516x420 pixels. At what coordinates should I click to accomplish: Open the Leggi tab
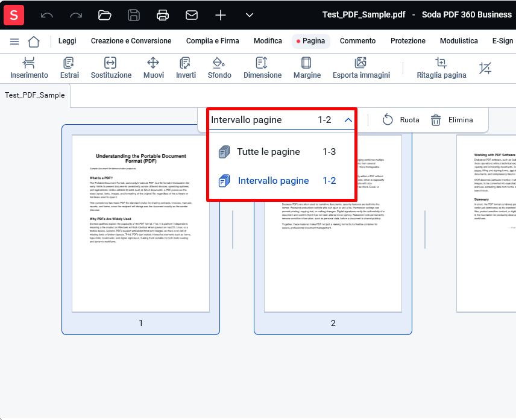pos(67,41)
